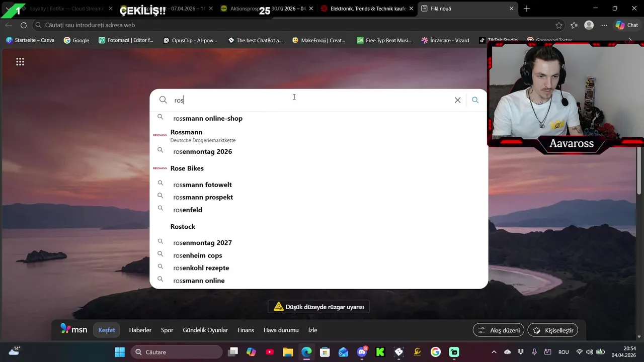Open the green Kick app on taskbar

click(380, 352)
